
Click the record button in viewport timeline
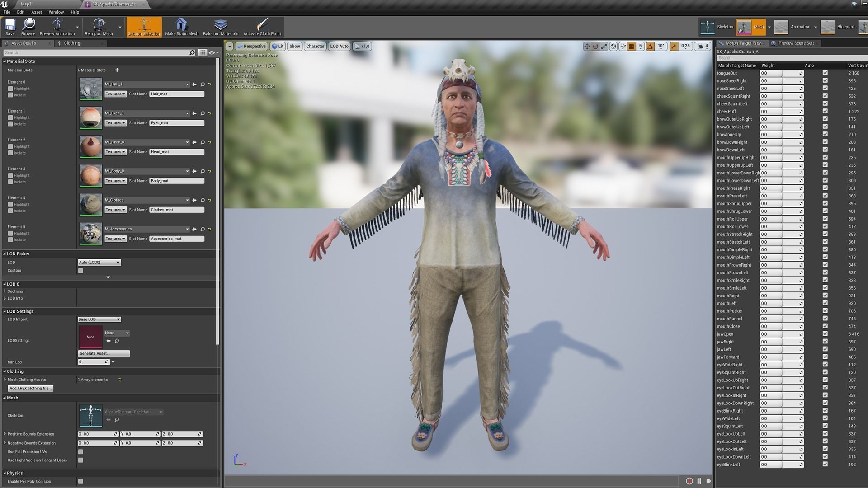pyautogui.click(x=689, y=481)
